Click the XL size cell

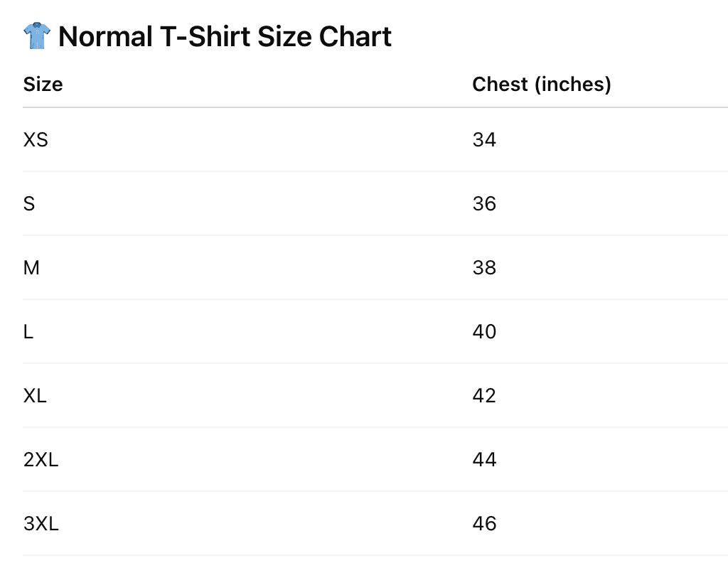[x=35, y=396]
